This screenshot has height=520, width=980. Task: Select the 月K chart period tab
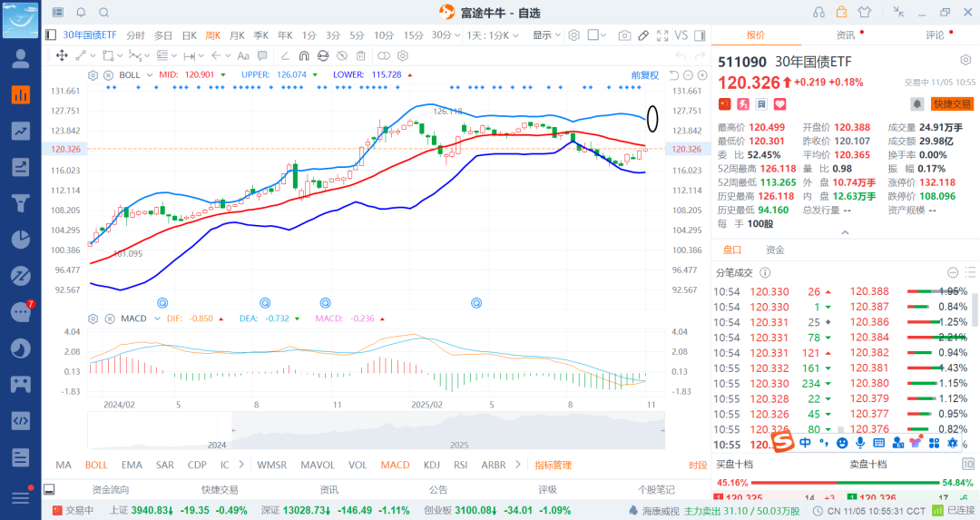[x=237, y=35]
